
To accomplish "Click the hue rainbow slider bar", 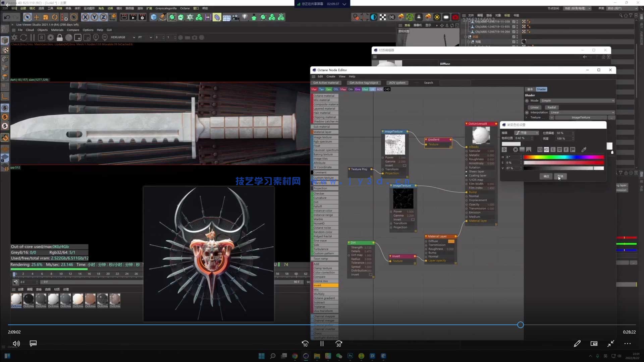I will (x=563, y=157).
